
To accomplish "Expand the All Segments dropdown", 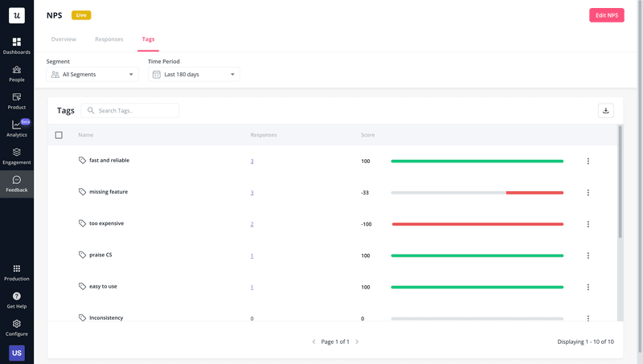I will coord(92,75).
